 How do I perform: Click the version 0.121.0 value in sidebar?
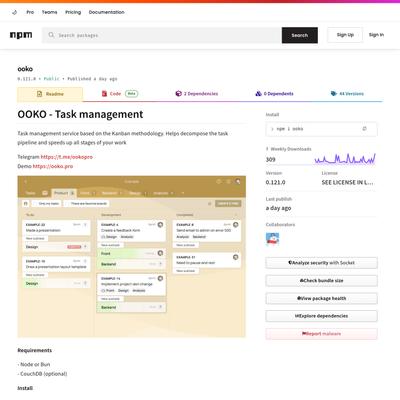275,182
